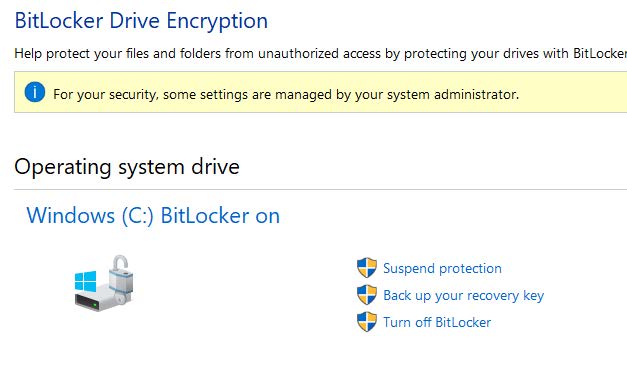Suspend protection on the C drive
The width and height of the screenshot is (627, 384).
click(x=442, y=268)
